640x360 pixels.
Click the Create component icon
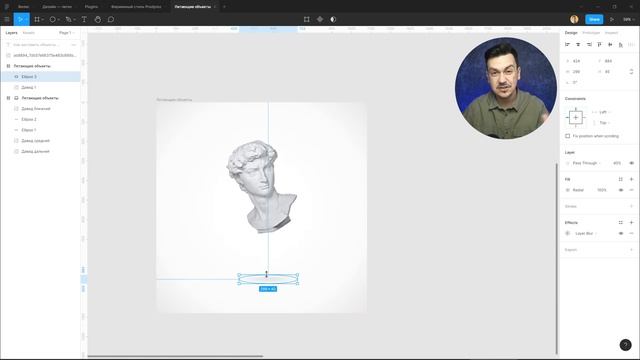(320, 19)
